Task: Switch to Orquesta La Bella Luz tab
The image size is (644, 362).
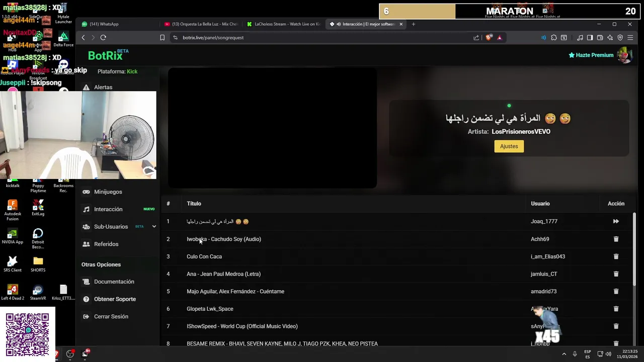Action: click(201, 24)
